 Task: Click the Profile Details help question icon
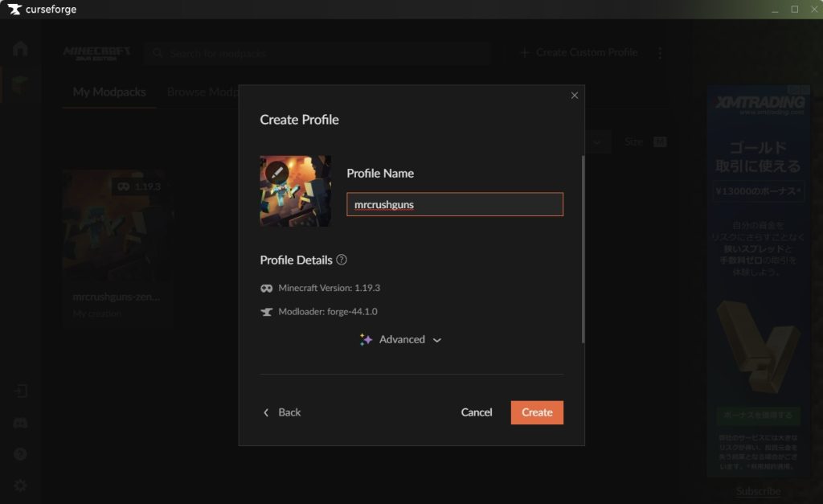[x=341, y=260]
